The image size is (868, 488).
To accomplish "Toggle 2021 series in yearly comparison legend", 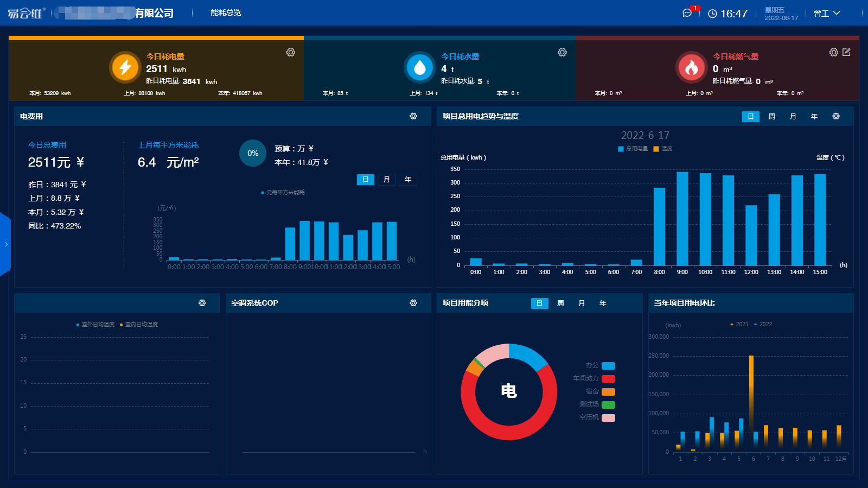I will coord(739,324).
